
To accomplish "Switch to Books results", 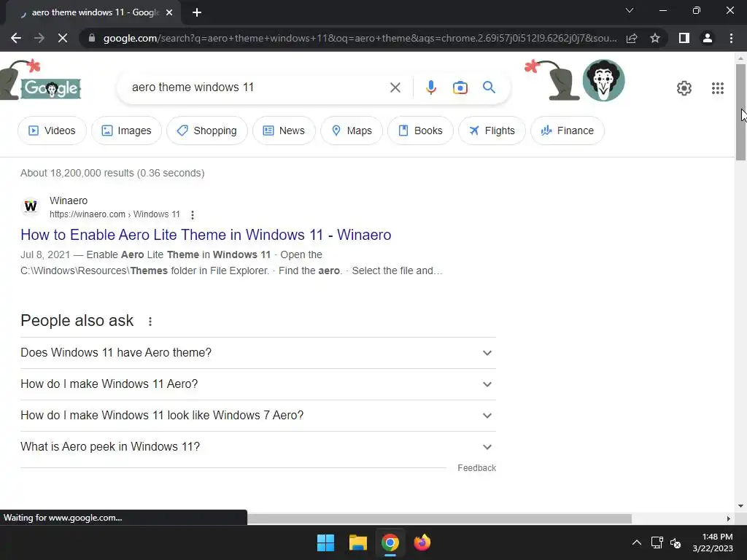I will (x=420, y=131).
